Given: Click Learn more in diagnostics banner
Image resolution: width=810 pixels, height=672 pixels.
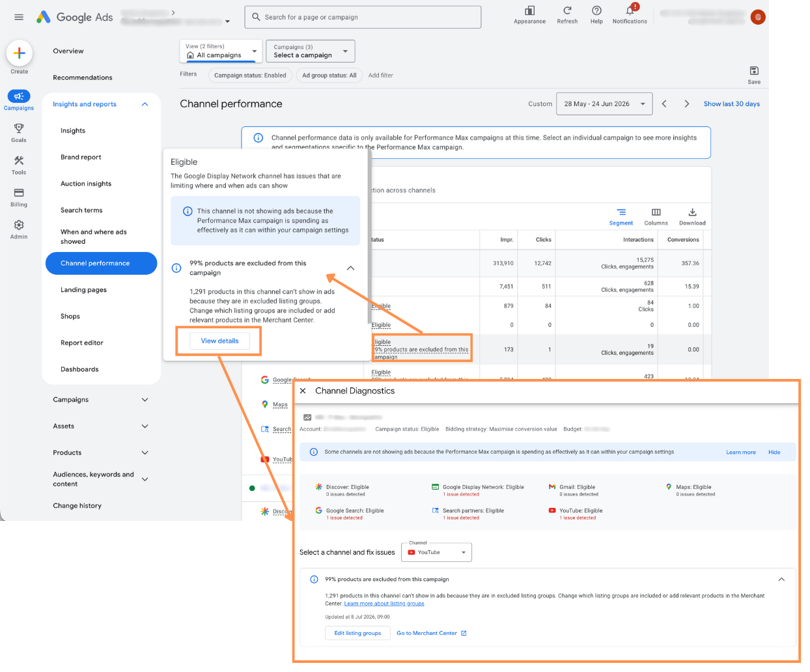Looking at the screenshot, I should 741,452.
